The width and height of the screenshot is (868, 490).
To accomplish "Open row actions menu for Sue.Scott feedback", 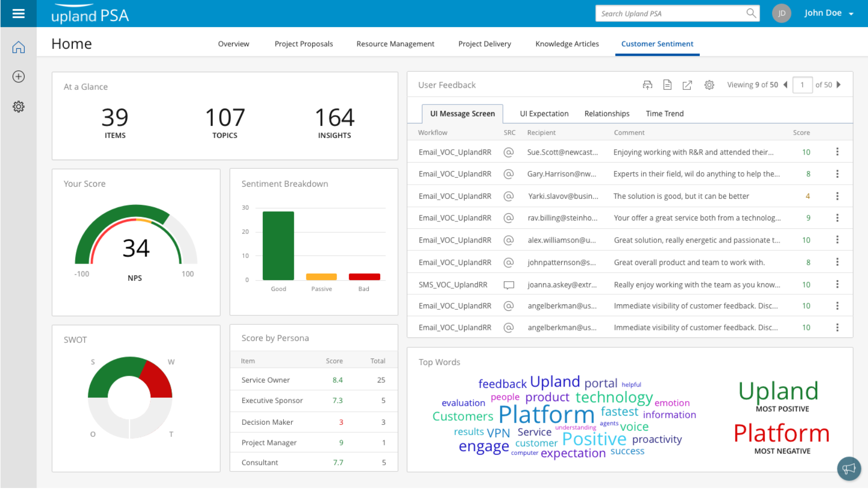I will pos(837,152).
